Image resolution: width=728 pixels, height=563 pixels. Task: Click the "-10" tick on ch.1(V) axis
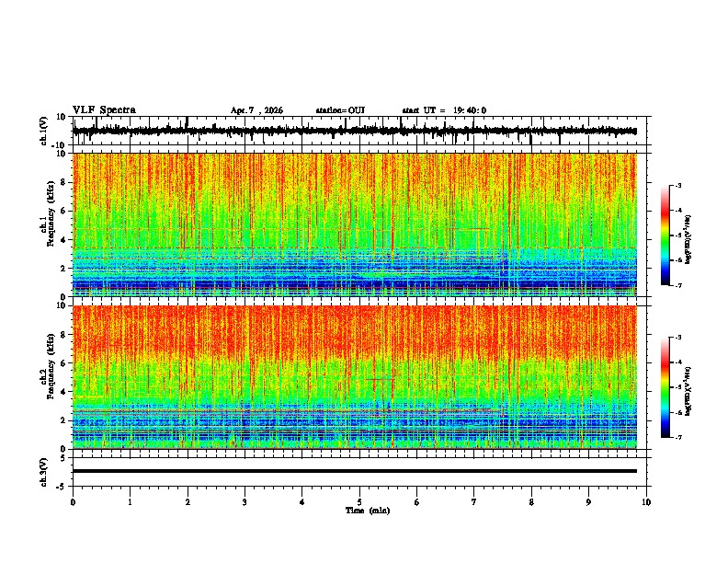tap(60, 145)
